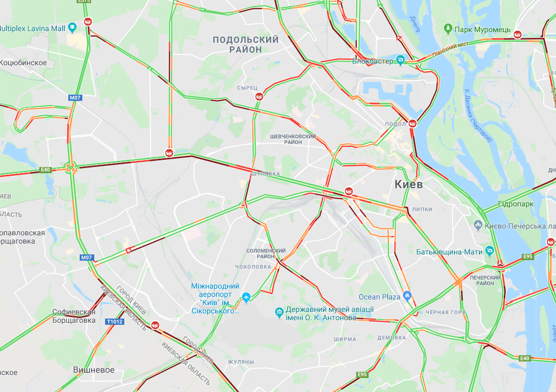Click the Вишневое town label

[94, 370]
